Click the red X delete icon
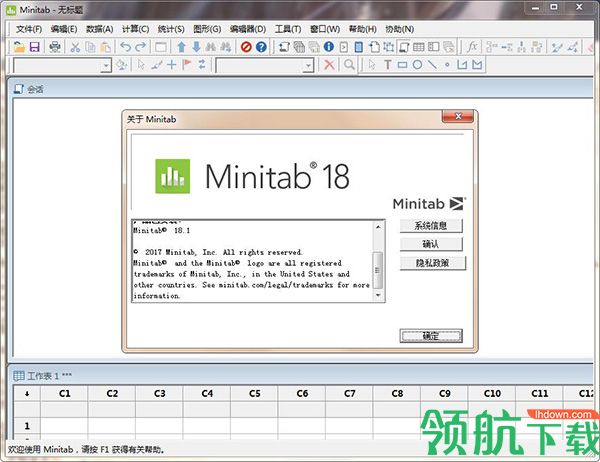600x462 pixels. coord(329,65)
